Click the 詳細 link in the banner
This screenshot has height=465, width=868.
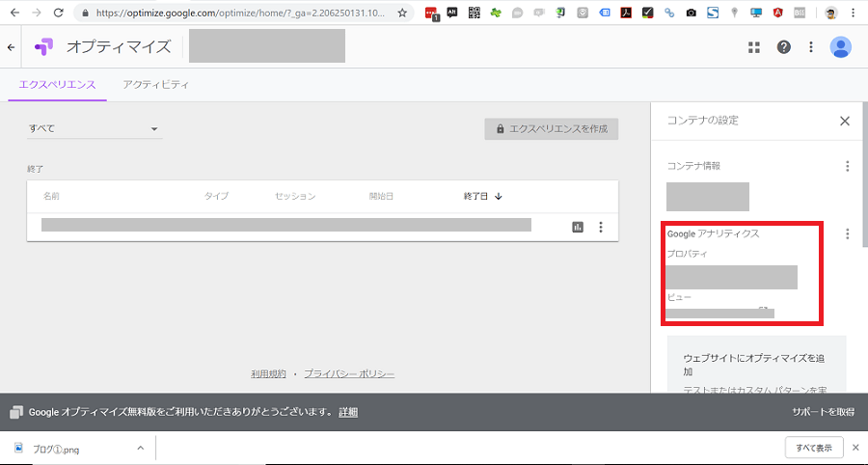[x=348, y=412]
